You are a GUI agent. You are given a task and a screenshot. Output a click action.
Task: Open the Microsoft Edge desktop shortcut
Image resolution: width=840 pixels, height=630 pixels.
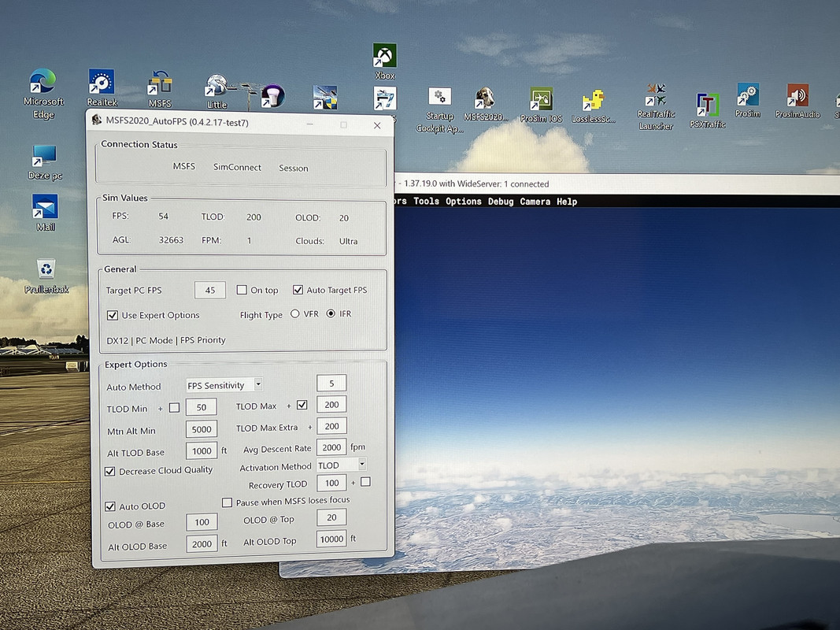tap(43, 93)
